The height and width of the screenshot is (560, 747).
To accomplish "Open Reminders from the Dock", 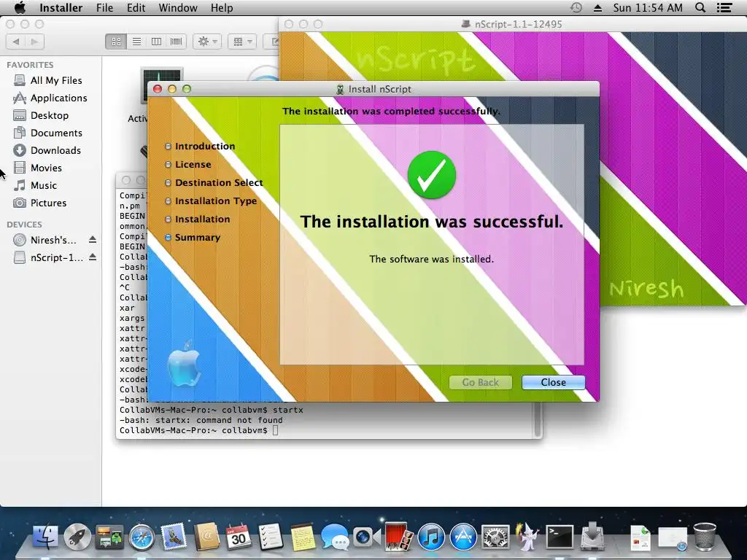I will [270, 537].
